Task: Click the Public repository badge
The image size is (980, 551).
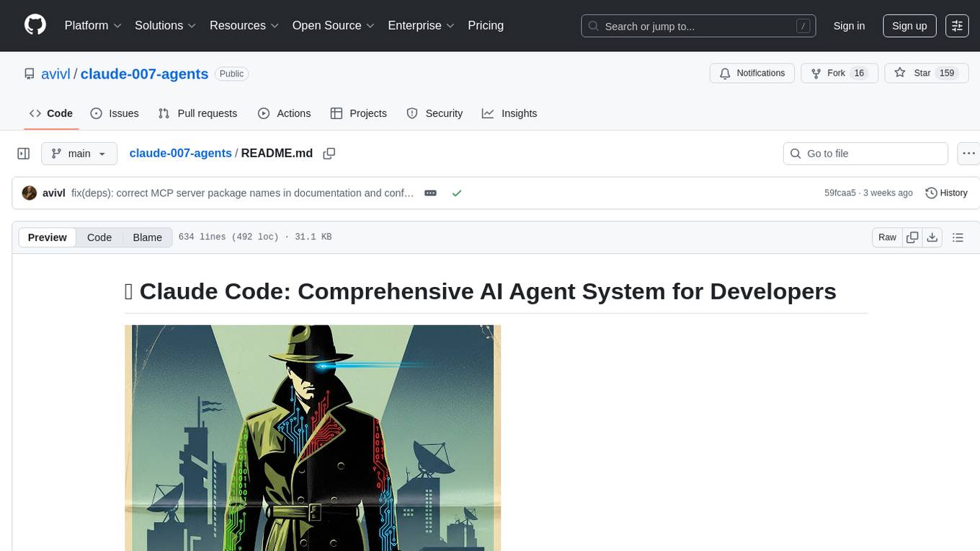Action: pos(231,74)
